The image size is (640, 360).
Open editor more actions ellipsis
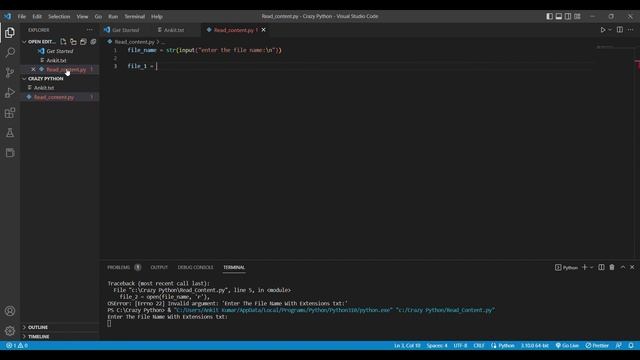[x=631, y=30]
